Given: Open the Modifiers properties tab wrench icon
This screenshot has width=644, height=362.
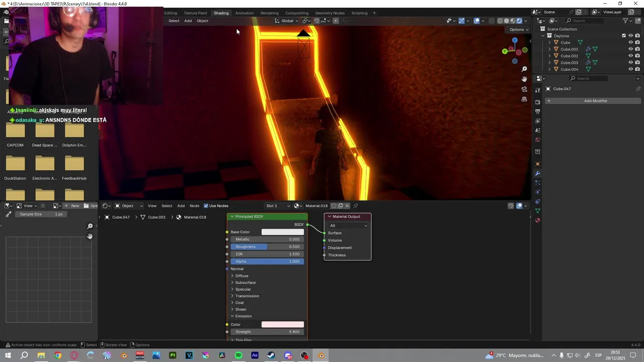Looking at the screenshot, I should coord(537,173).
